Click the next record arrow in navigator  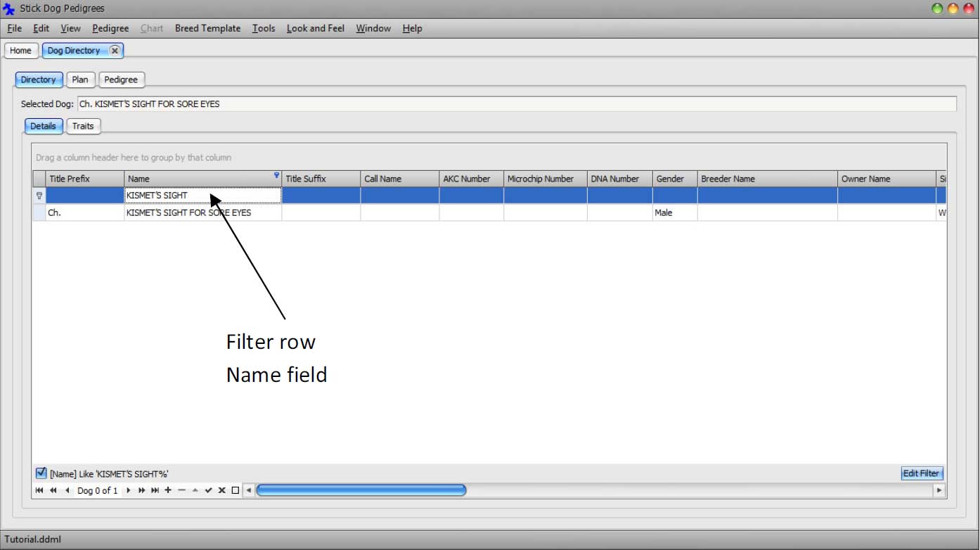click(129, 490)
